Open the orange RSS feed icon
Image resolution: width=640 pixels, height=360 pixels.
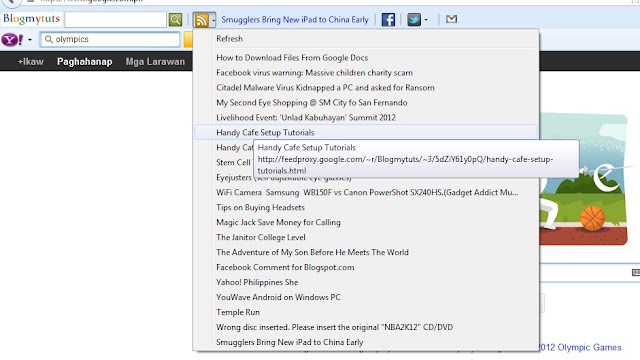(x=202, y=20)
